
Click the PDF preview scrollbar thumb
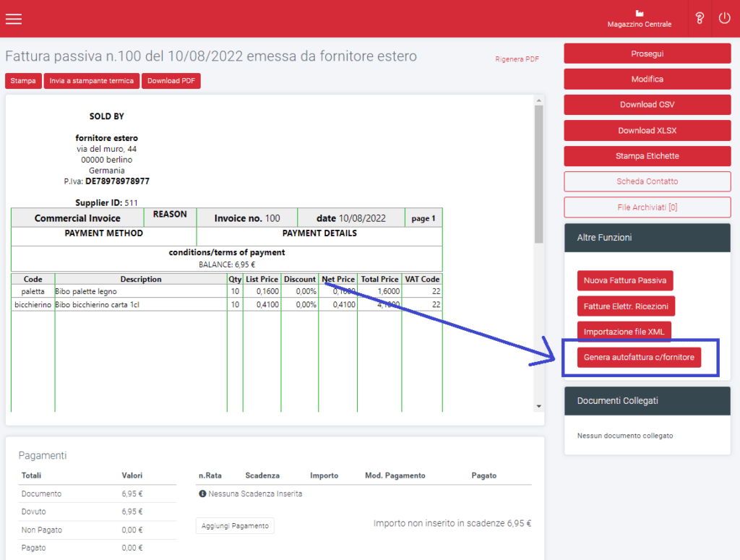pos(538,174)
